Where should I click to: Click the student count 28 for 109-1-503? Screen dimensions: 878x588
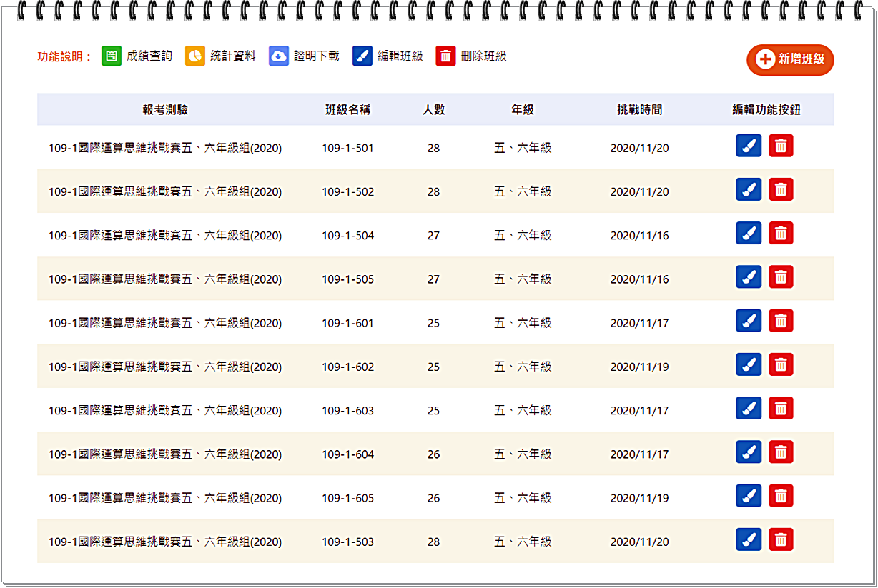click(434, 542)
